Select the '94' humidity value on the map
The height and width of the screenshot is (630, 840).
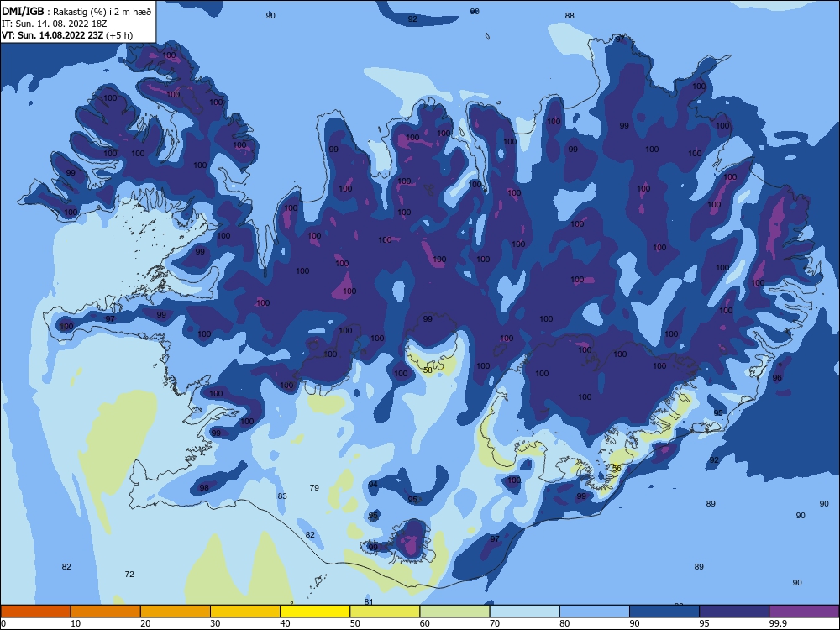point(374,485)
